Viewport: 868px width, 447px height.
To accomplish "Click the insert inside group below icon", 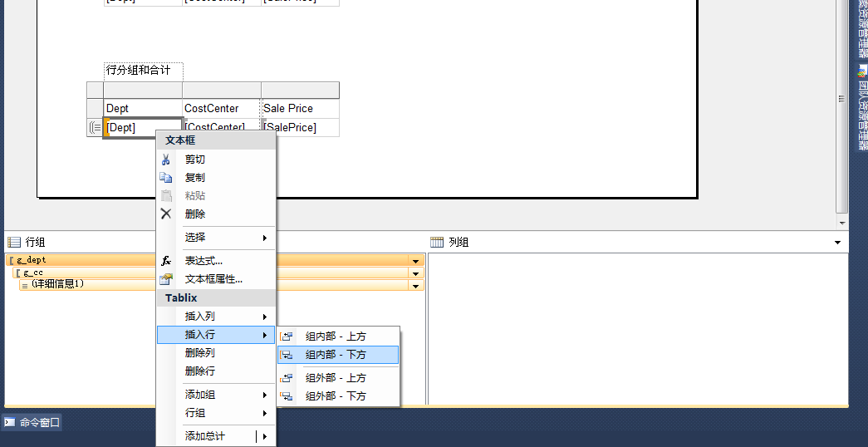I will 287,355.
